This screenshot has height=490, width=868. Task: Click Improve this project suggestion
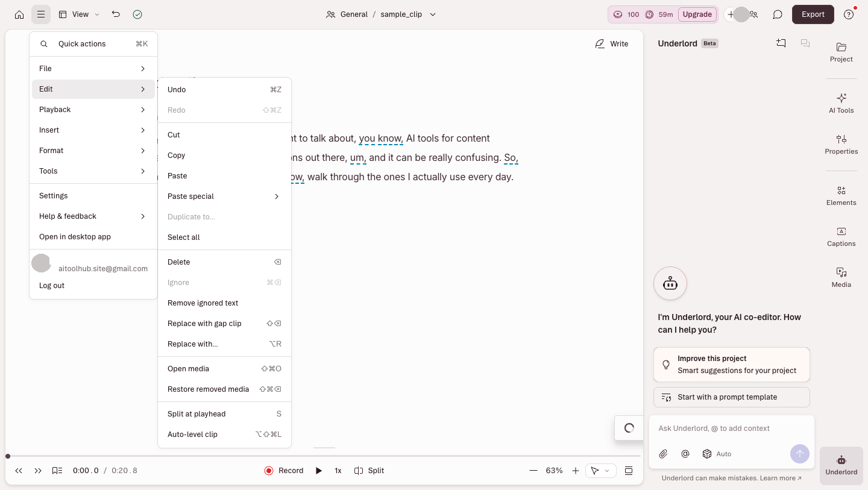[x=731, y=365]
